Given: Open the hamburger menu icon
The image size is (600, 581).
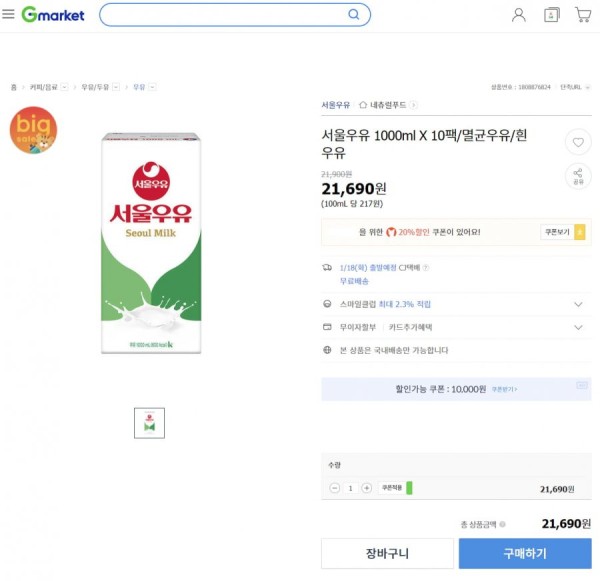Looking at the screenshot, I should point(8,14).
